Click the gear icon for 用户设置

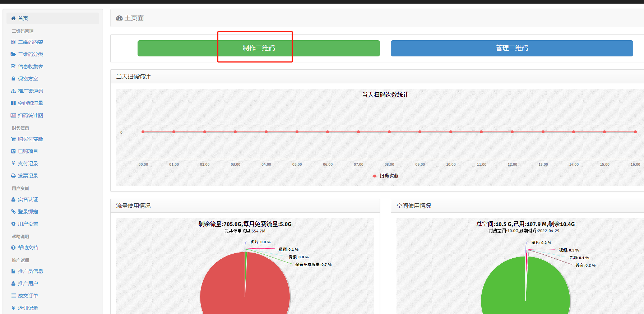(13, 224)
